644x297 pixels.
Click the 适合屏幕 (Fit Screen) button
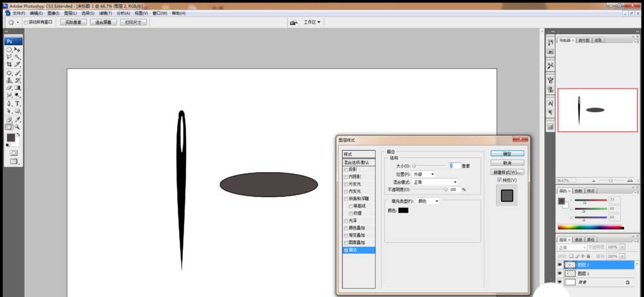pyautogui.click(x=103, y=22)
